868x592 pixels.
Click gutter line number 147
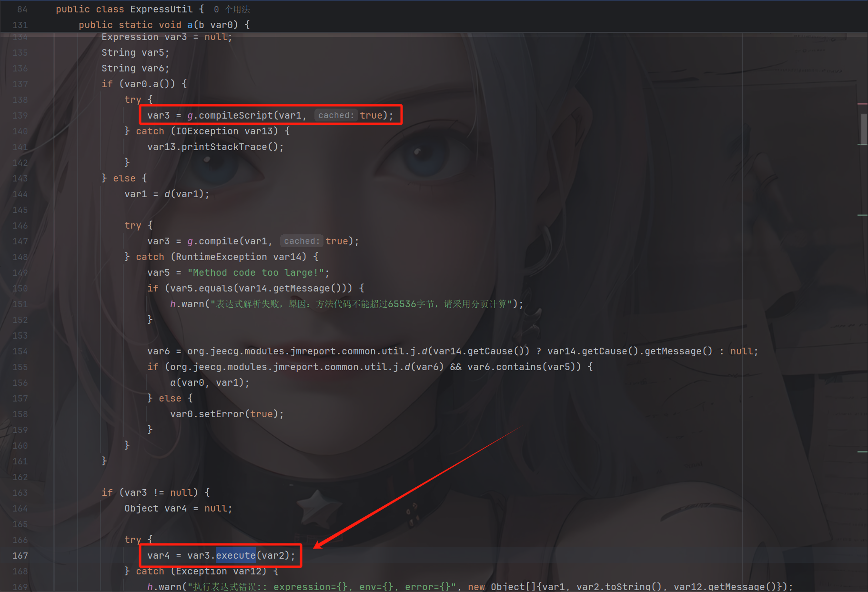click(x=20, y=241)
